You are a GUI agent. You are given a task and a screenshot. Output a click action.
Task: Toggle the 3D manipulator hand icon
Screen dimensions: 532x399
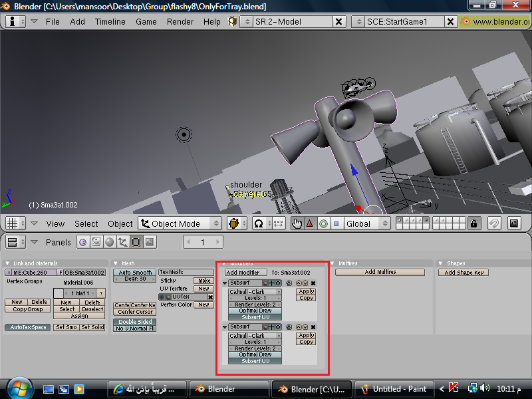[x=297, y=223]
